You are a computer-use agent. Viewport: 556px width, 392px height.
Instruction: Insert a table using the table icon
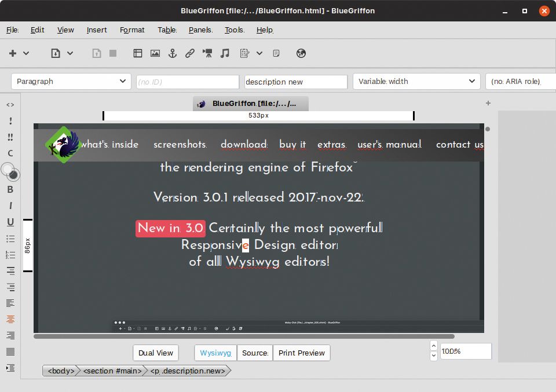[x=138, y=53]
